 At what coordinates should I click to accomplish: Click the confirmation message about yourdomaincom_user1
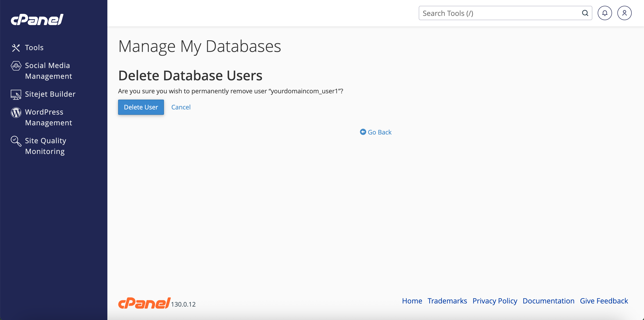230,91
